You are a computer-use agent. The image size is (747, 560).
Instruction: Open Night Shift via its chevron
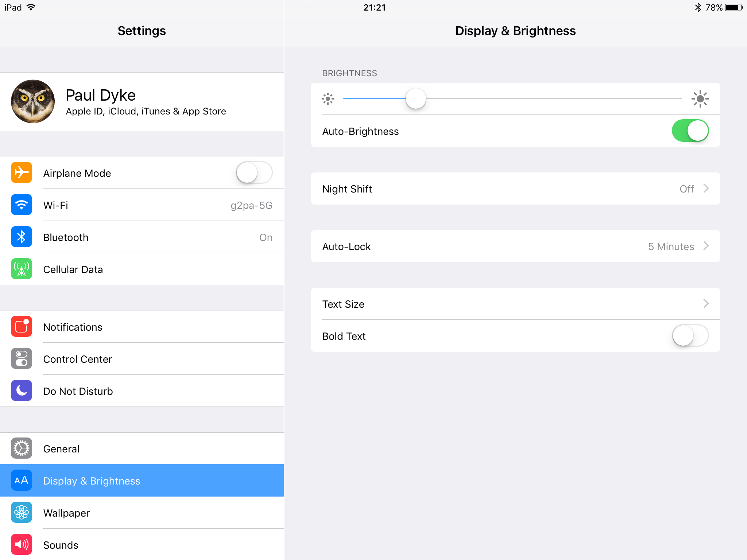point(706,188)
